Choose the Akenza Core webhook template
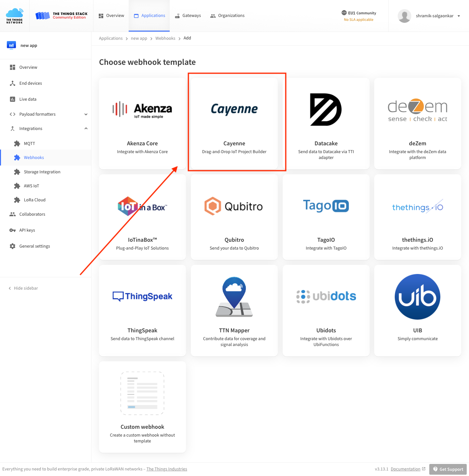469x476 pixels. pos(142,123)
